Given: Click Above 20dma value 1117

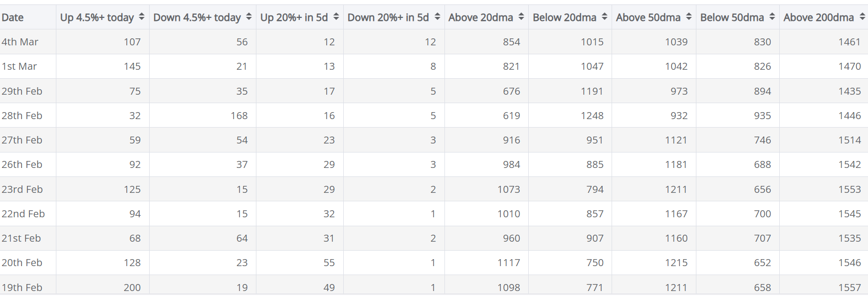Looking at the screenshot, I should [x=508, y=263].
